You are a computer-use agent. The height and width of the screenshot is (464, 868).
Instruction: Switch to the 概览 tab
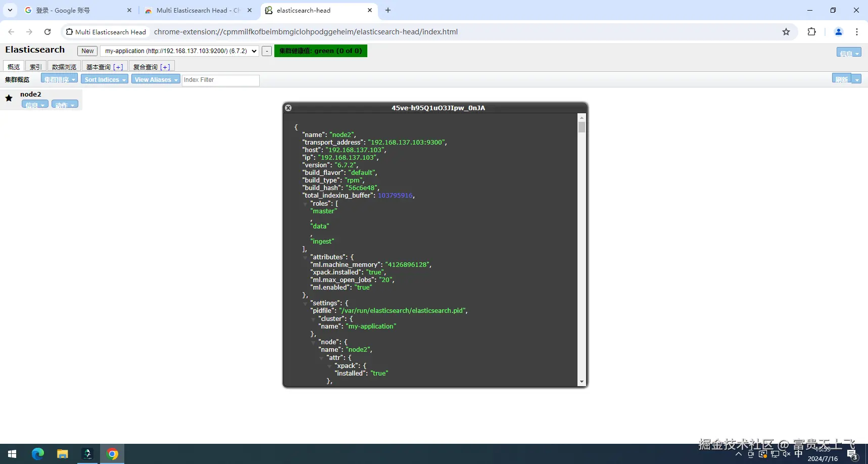(x=14, y=67)
